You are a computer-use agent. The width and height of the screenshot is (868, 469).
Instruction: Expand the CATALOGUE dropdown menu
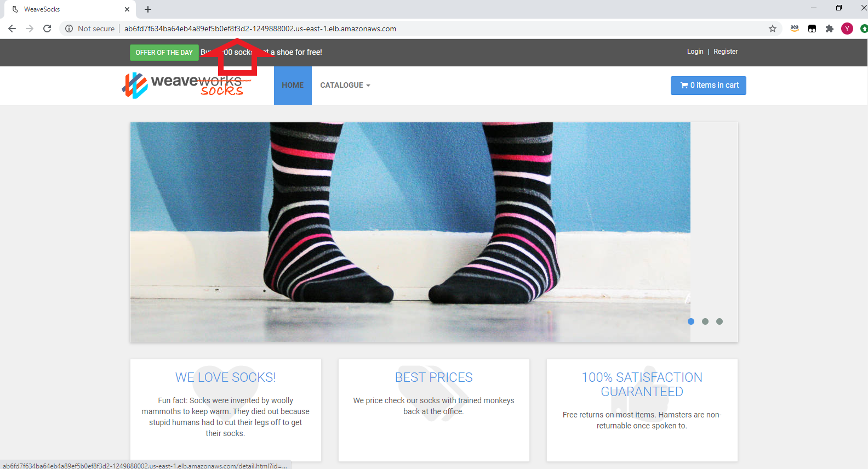[x=345, y=86]
